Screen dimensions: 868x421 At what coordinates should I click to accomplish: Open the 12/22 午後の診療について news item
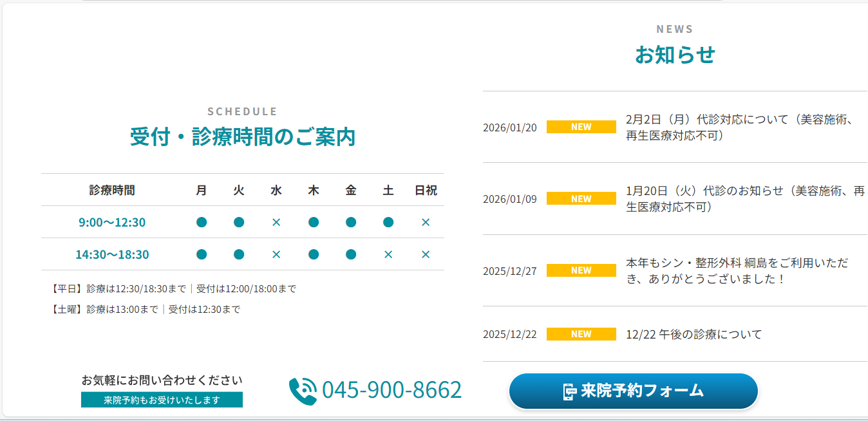pyautogui.click(x=693, y=335)
